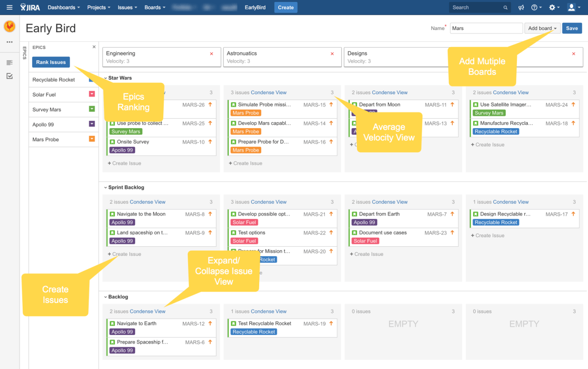This screenshot has width=588, height=369.
Task: Open the Dashboards menu
Action: tap(64, 7)
